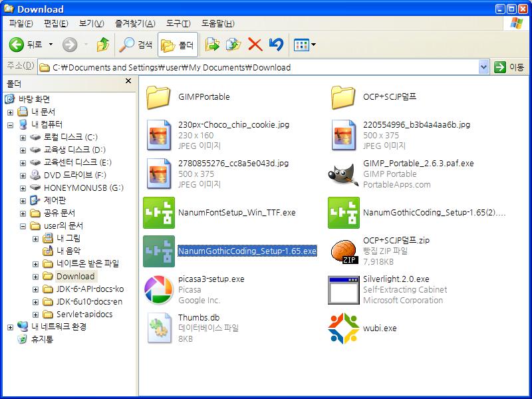Click the Thumbs.db file name
Viewport: 532px width, 399px height.
(x=199, y=318)
